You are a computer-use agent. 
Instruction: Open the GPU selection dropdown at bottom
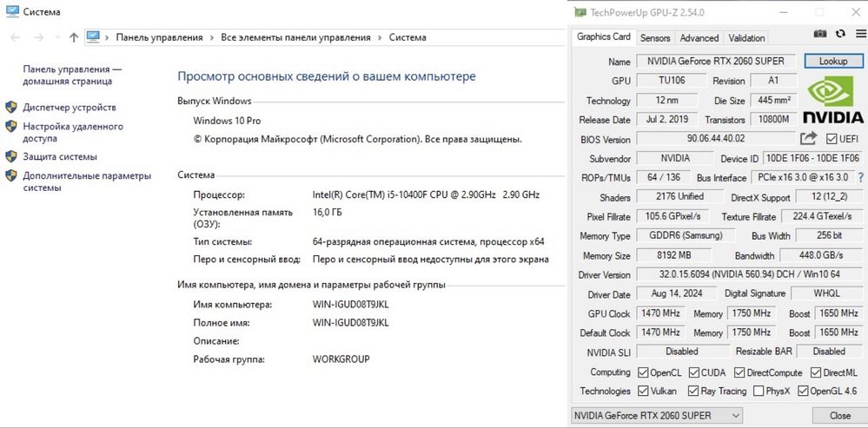coord(656,415)
